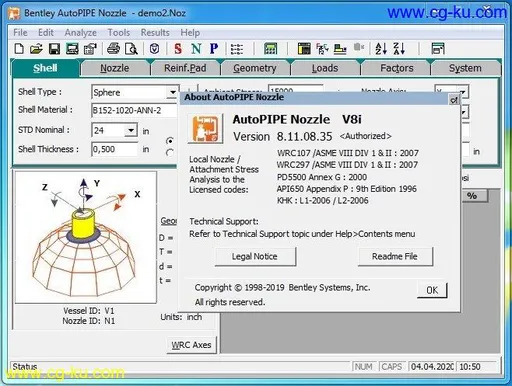The image size is (512, 386).
Task: Click the yellow results table icon
Action: [304, 49]
